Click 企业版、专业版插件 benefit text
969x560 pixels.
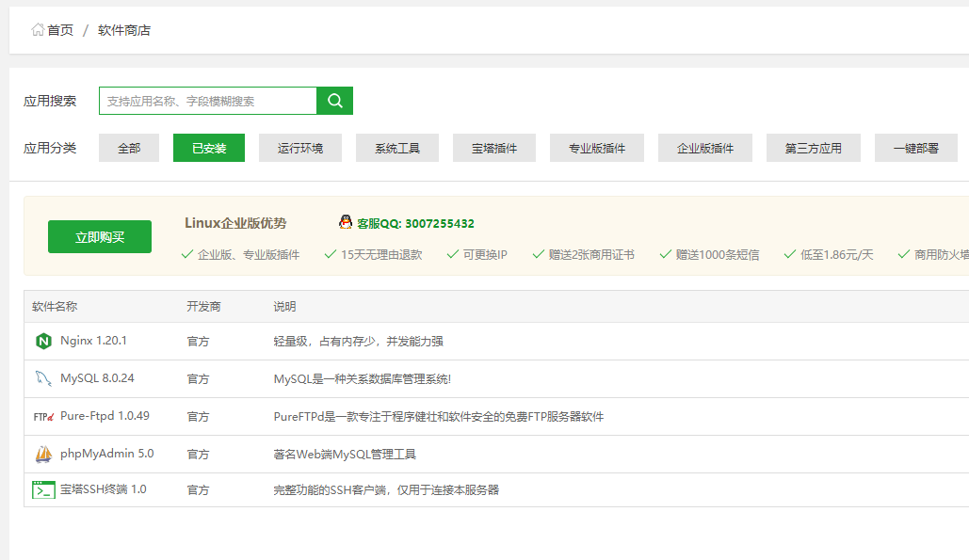249,255
